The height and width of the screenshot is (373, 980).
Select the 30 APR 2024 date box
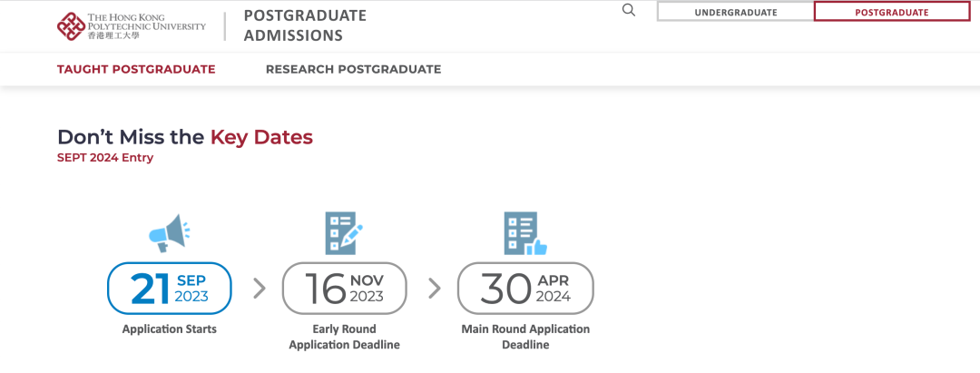pos(525,288)
